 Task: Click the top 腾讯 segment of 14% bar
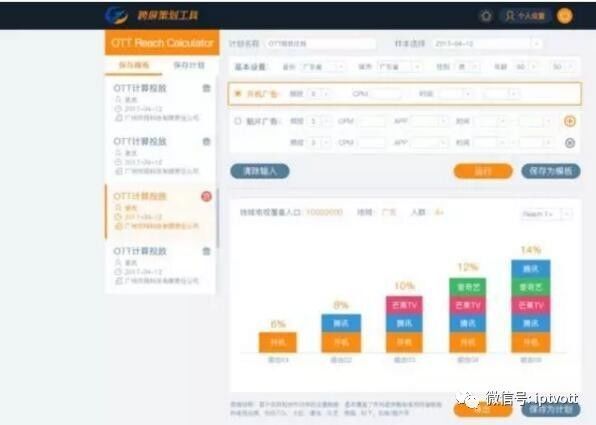tap(531, 269)
